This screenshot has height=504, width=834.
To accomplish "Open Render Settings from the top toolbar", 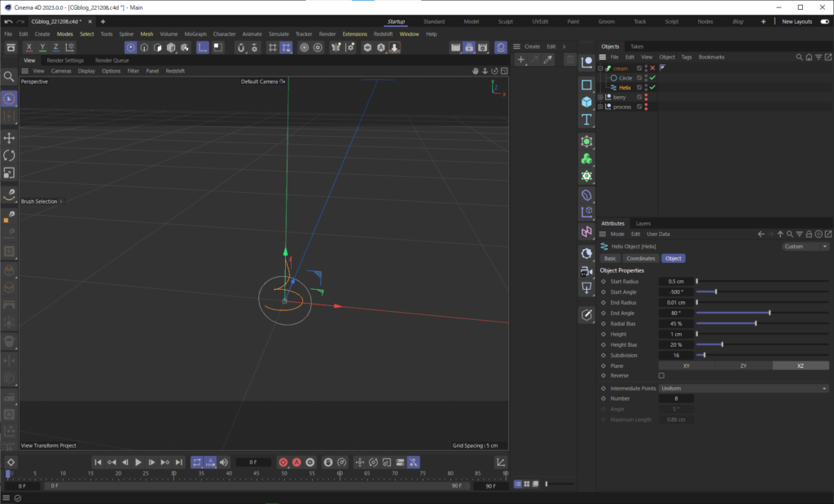I will tap(482, 48).
